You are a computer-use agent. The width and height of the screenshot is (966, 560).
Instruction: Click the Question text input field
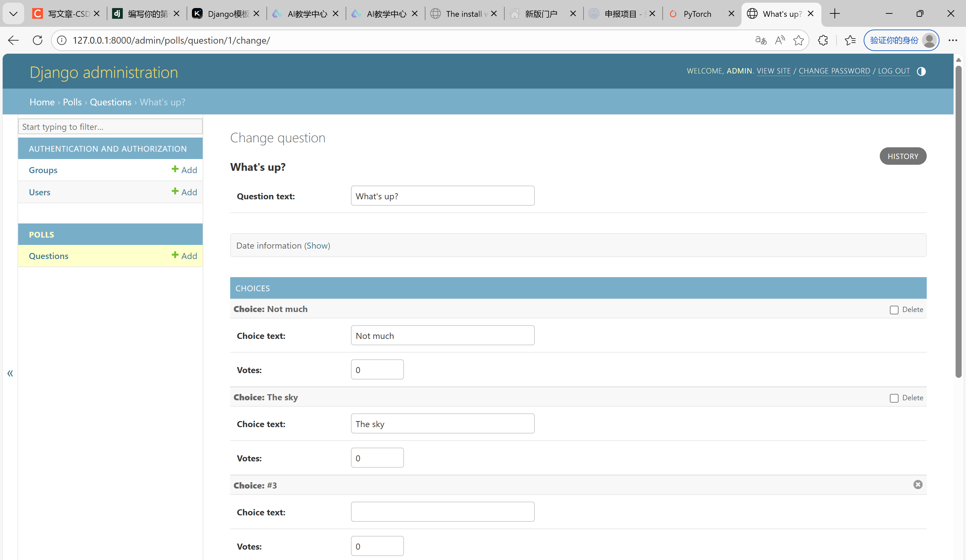[442, 196]
